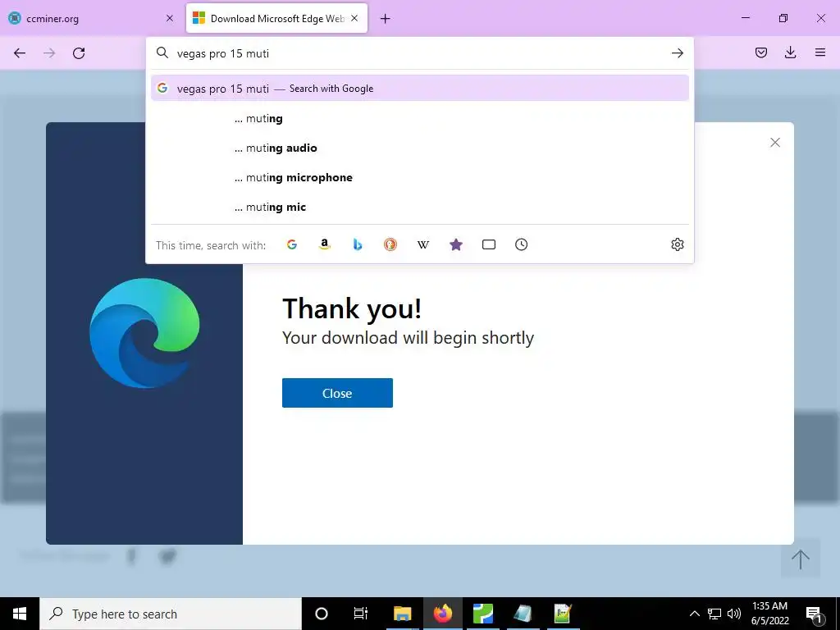Choose the 'muting mic' suggestion
Viewport: 840px width, 630px height.
click(420, 207)
